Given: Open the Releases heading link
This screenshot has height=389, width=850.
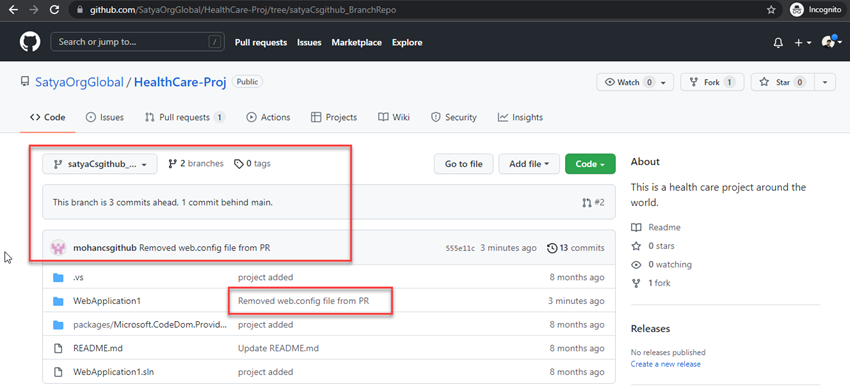Looking at the screenshot, I should (x=651, y=329).
